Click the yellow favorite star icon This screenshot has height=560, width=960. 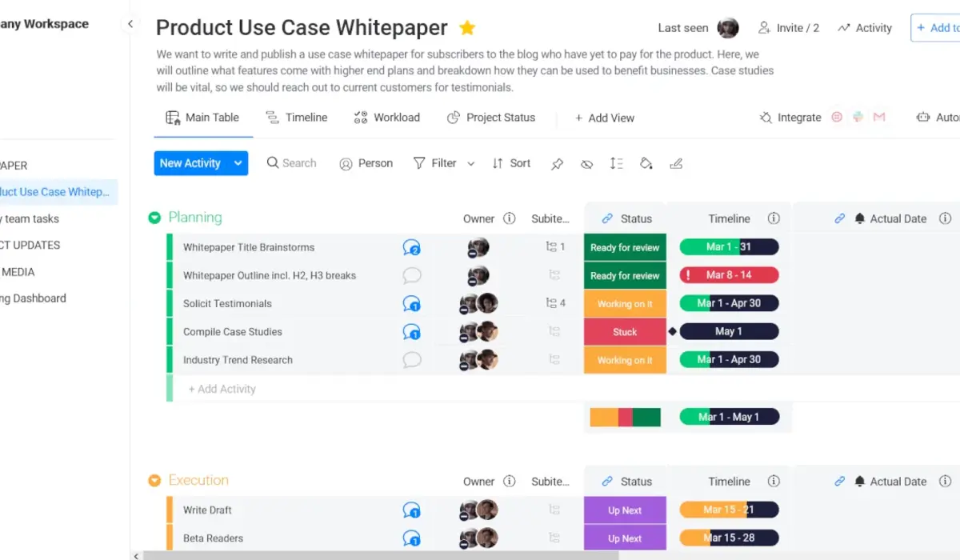(467, 28)
